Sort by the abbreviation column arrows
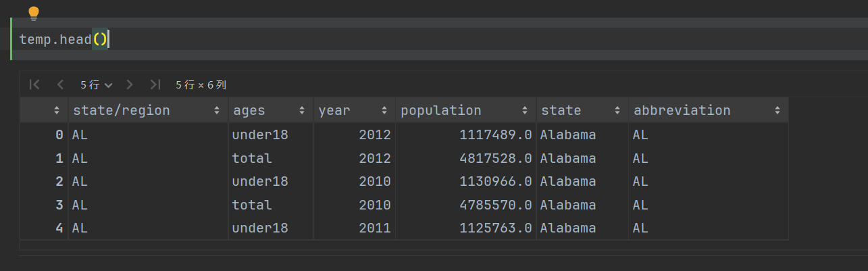The width and height of the screenshot is (868, 271). 777,110
